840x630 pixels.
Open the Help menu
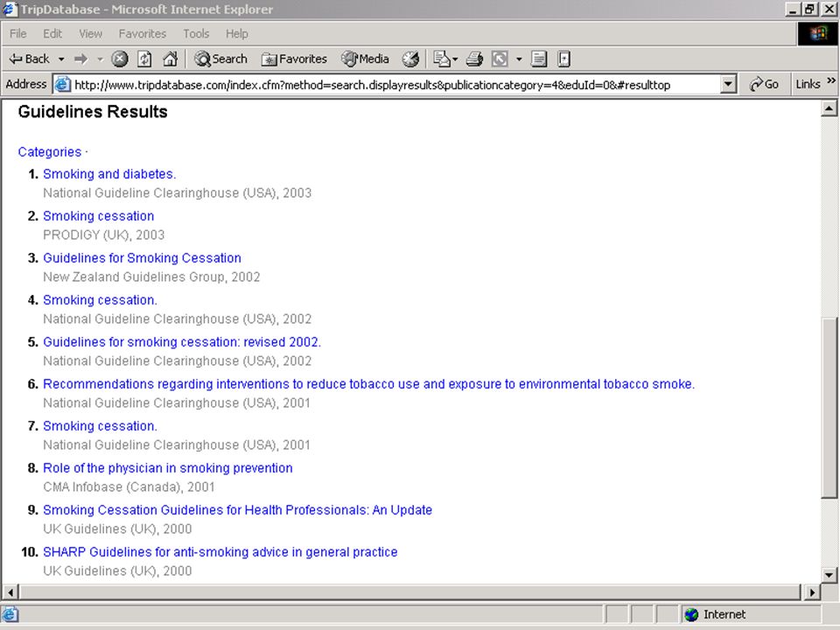pos(237,34)
